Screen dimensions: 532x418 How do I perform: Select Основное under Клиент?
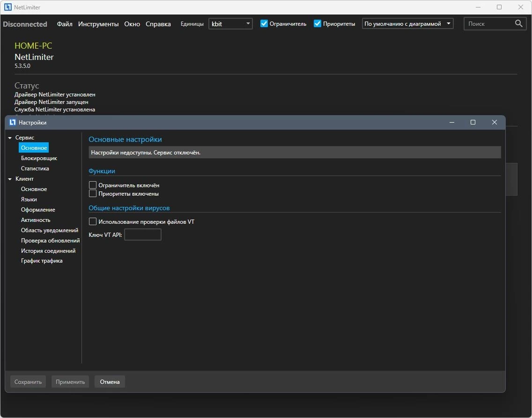34,189
